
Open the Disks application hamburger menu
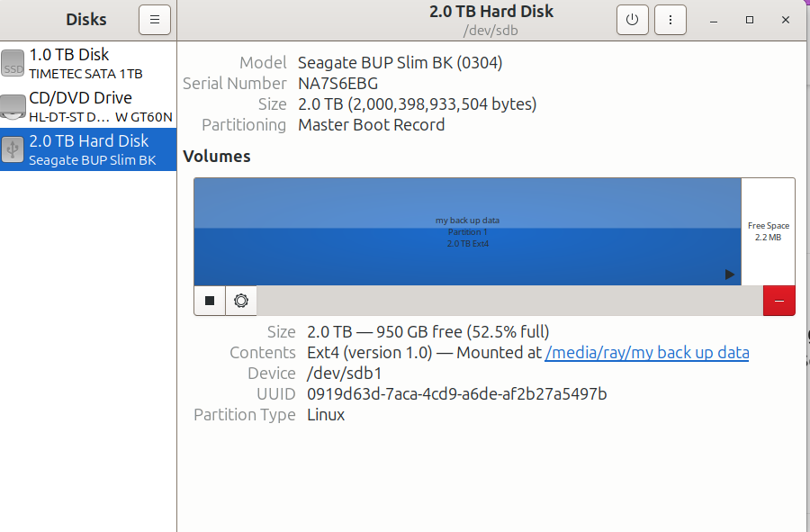[155, 20]
